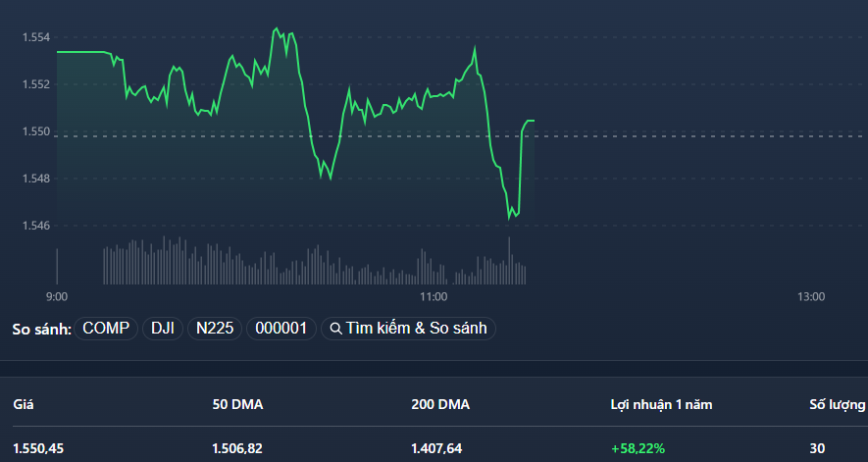This screenshot has width=868, height=462.
Task: Click the Giá column header
Action: (23, 403)
